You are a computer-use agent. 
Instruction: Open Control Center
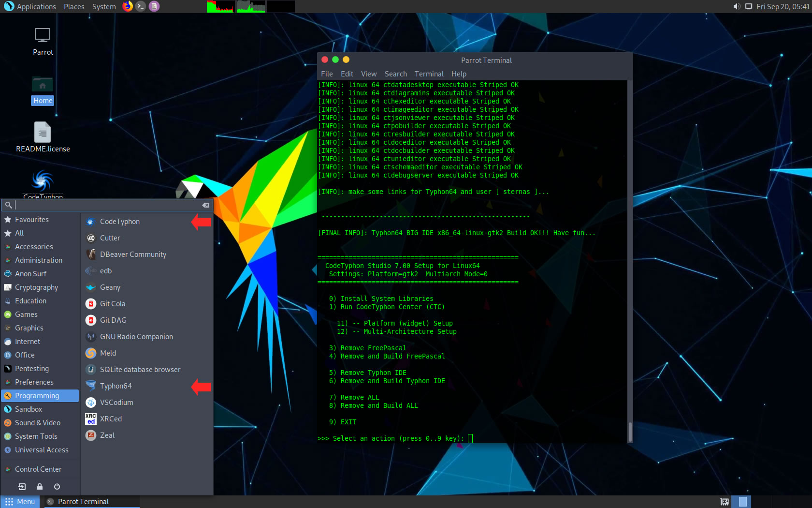(x=40, y=469)
